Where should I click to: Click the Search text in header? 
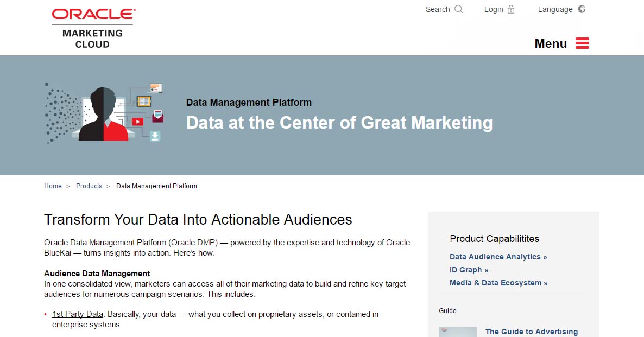pyautogui.click(x=438, y=9)
